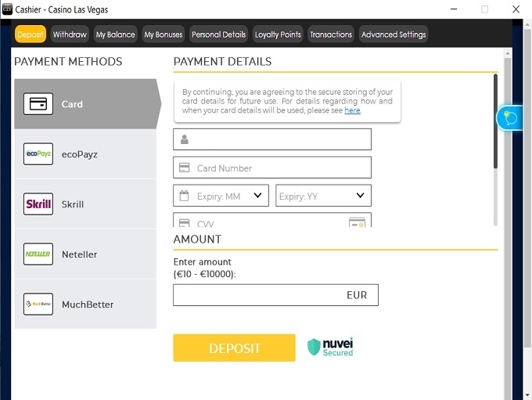Click the Nuvei Secured badge
This screenshot has width=532, height=400.
[330, 348]
